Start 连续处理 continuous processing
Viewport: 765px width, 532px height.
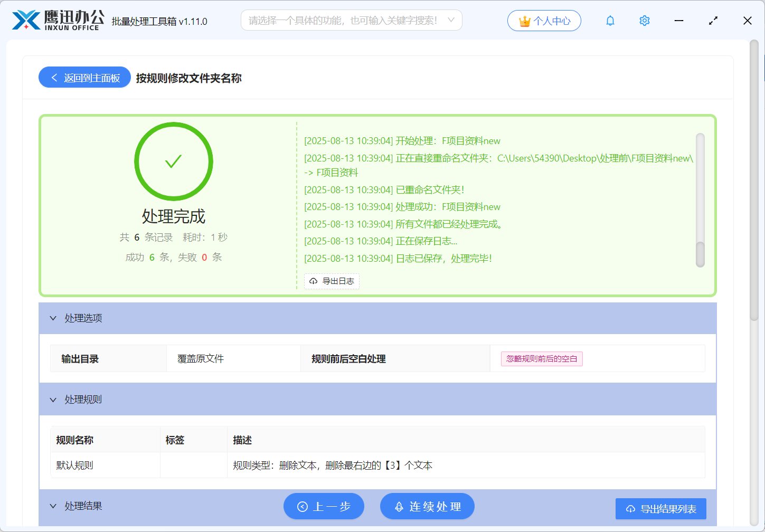[427, 507]
